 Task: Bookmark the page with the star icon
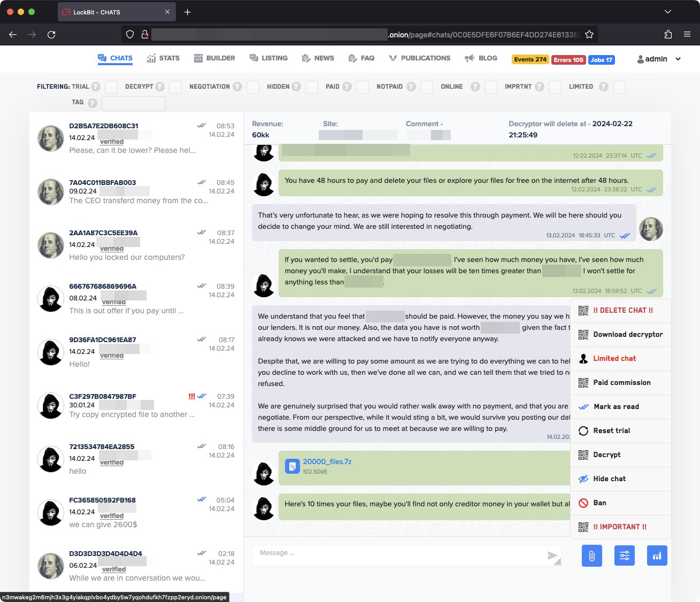click(589, 34)
